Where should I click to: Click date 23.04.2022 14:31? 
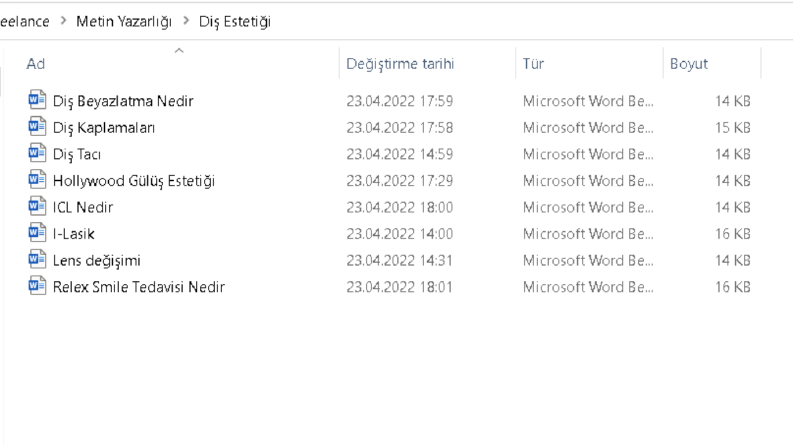(x=400, y=260)
